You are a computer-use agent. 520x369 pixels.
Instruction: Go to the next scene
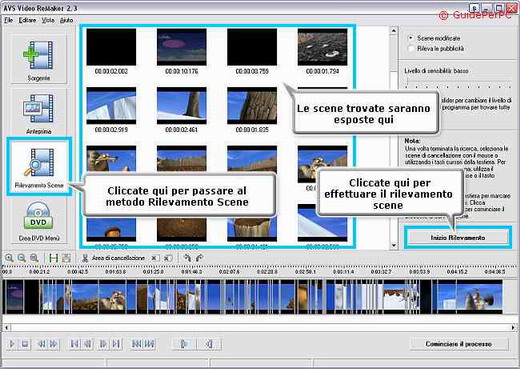149,344
